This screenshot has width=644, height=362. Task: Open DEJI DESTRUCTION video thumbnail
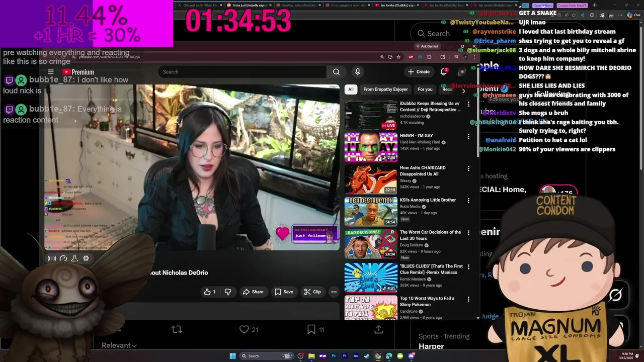click(x=371, y=212)
